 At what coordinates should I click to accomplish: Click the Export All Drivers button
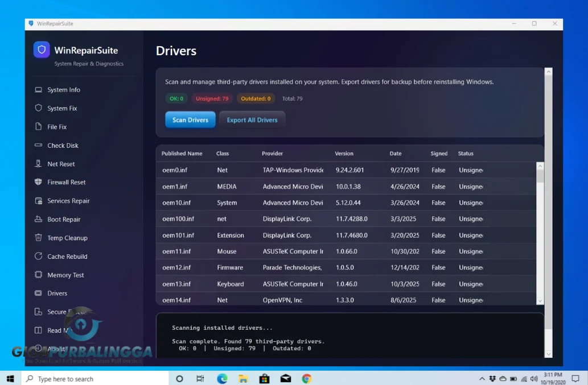click(252, 120)
